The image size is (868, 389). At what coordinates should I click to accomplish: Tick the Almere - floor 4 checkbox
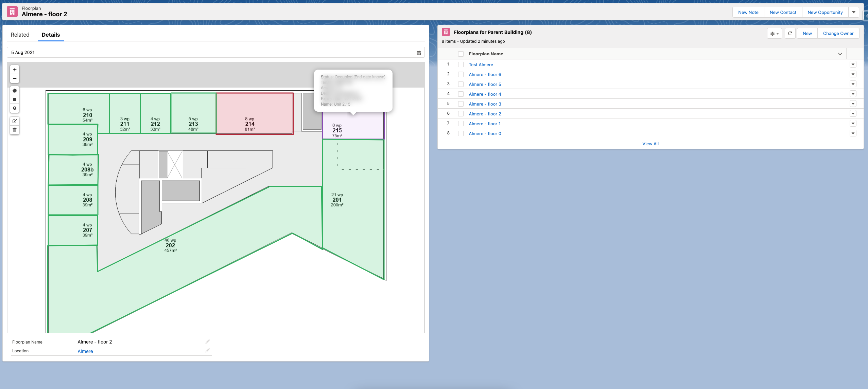point(461,94)
